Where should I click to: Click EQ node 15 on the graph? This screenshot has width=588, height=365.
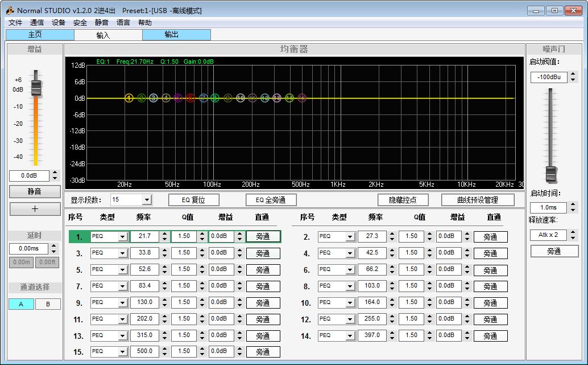(302, 99)
